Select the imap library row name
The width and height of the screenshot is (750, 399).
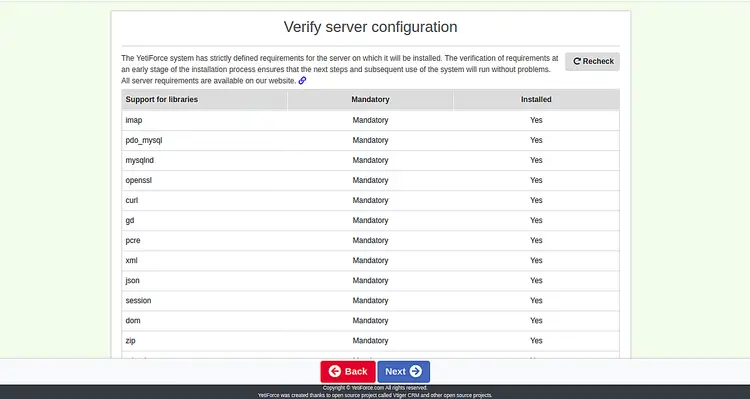coord(134,120)
